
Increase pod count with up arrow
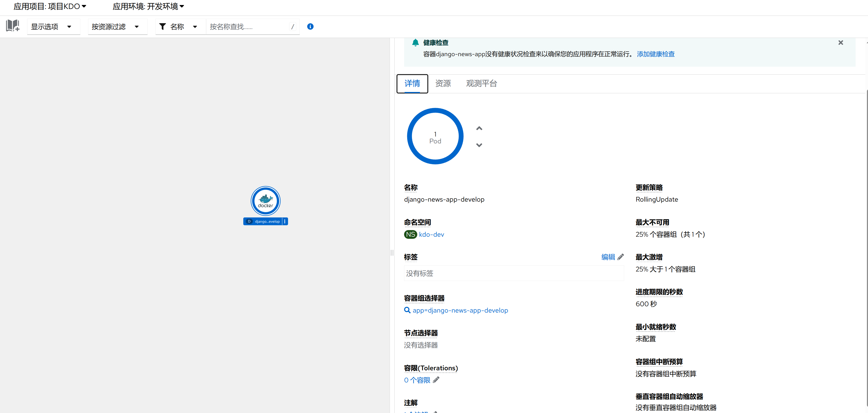[479, 128]
